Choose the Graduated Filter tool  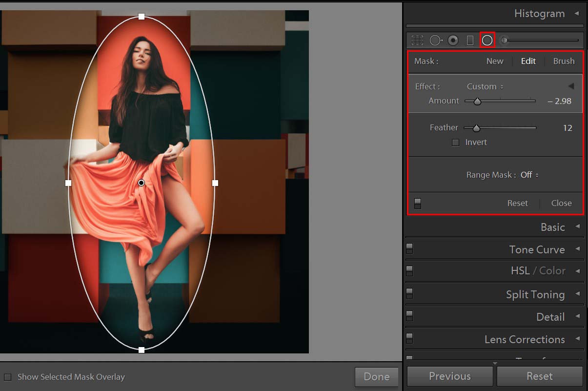[x=470, y=41]
